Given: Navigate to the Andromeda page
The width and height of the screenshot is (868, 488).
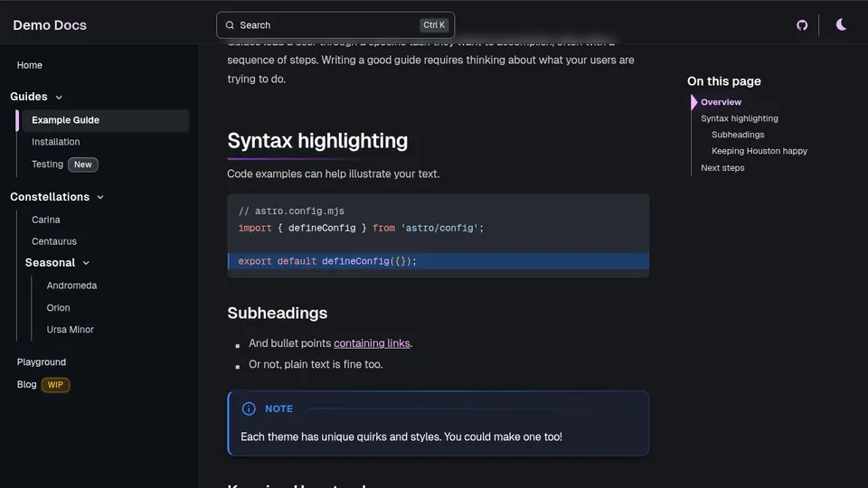Looking at the screenshot, I should 71,286.
